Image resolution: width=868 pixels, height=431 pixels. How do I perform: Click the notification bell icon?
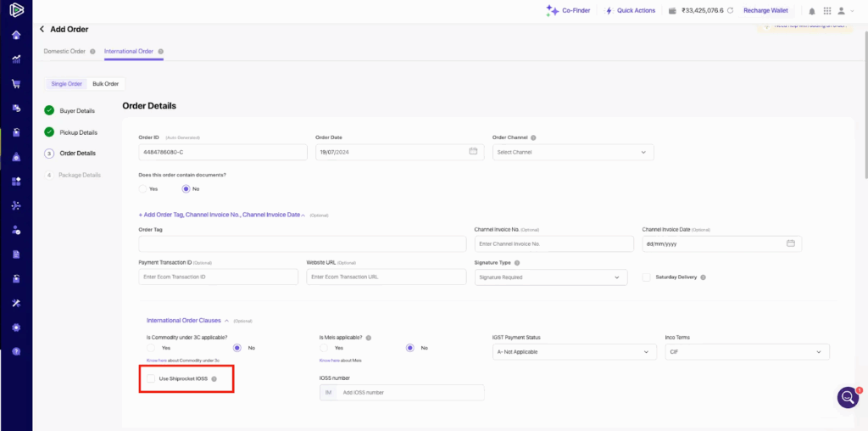coord(812,11)
